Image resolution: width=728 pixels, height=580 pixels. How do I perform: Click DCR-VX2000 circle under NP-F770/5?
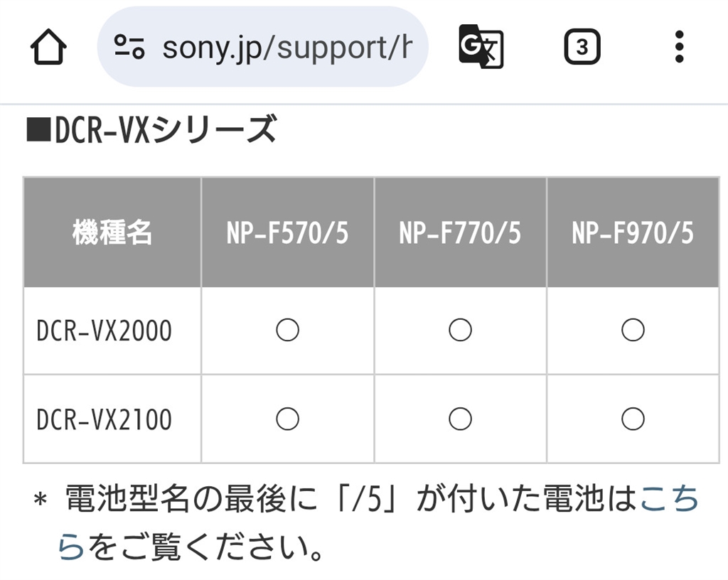click(x=460, y=330)
